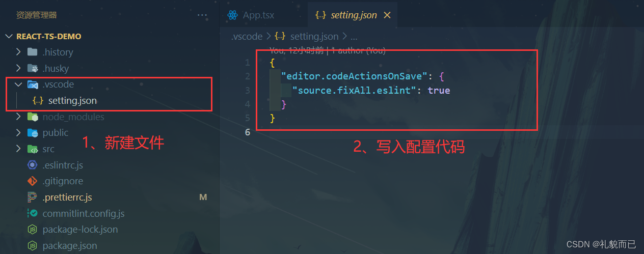Select the src folder name

[48, 149]
